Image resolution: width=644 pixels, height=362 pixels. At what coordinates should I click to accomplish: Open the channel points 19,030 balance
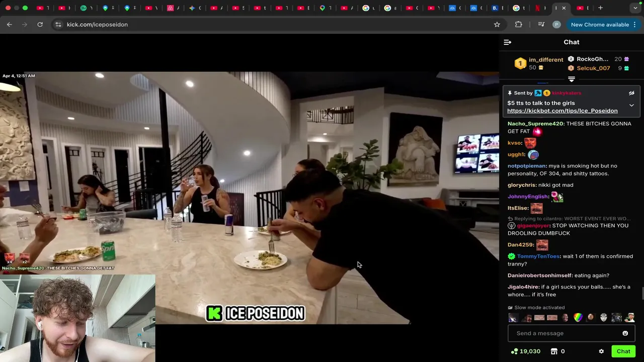pos(525,351)
